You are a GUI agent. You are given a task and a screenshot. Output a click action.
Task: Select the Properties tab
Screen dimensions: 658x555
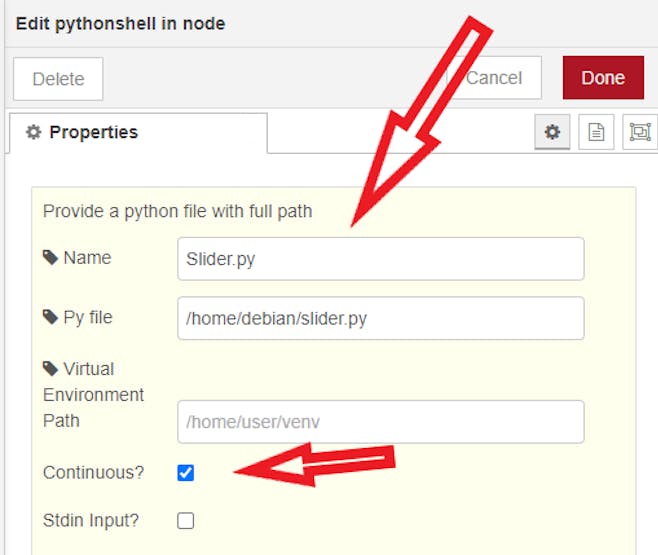pyautogui.click(x=138, y=133)
